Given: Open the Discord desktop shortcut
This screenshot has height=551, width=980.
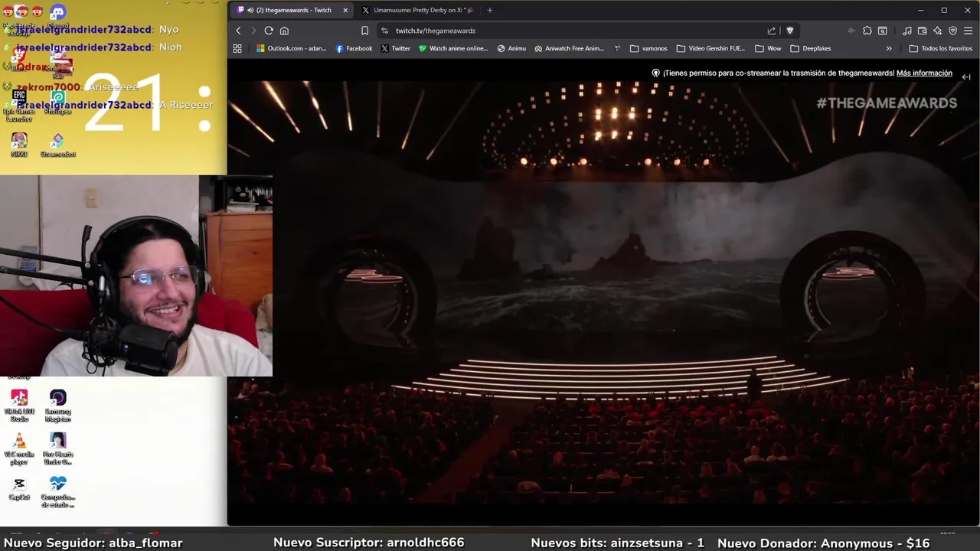Looking at the screenshot, I should point(57,15).
